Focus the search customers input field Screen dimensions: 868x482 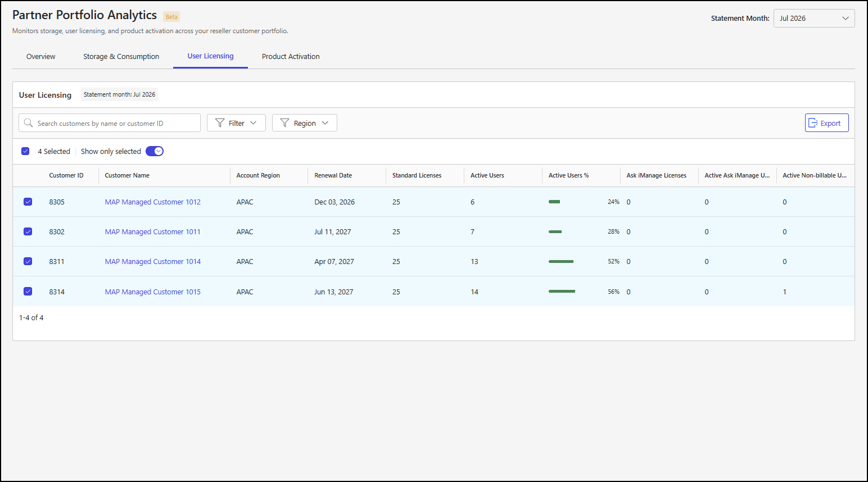tap(110, 123)
